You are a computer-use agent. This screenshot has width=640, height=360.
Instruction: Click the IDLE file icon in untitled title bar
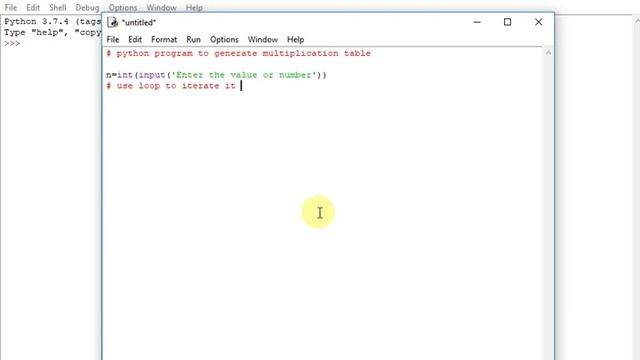click(113, 22)
